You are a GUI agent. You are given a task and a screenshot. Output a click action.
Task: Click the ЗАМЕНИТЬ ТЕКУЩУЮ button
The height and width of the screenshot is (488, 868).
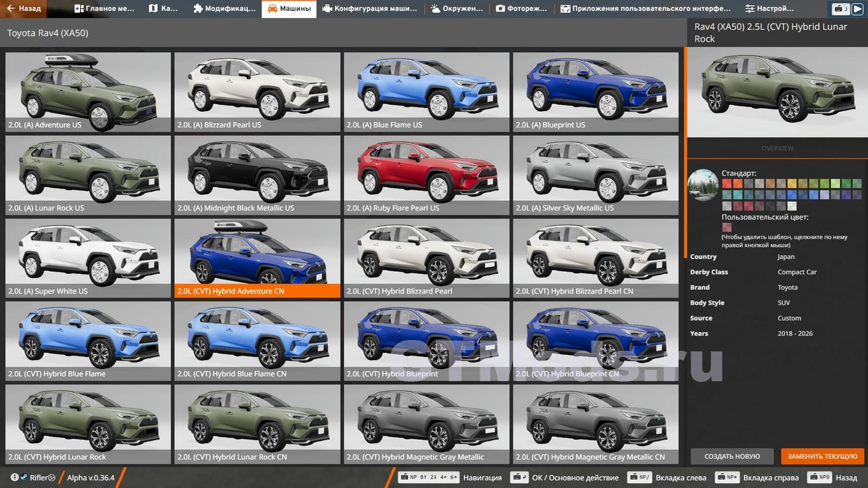click(x=823, y=456)
